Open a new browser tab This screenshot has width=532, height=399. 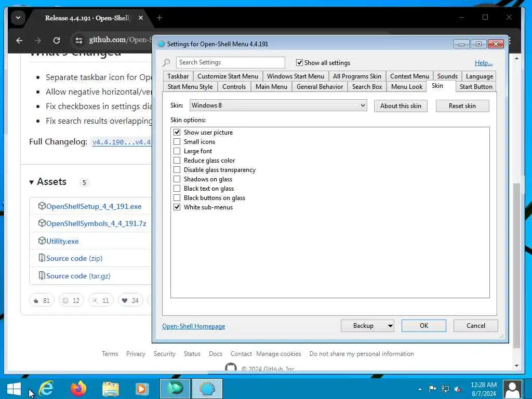click(x=159, y=18)
